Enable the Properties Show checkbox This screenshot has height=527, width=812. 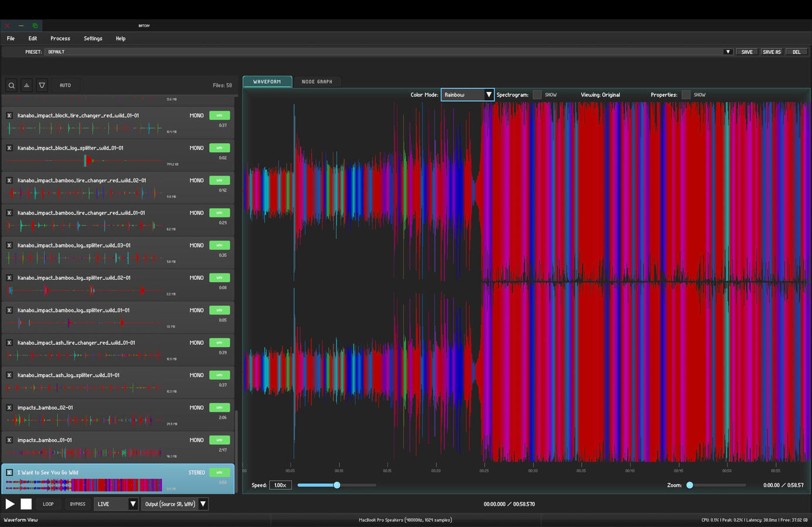(x=686, y=95)
